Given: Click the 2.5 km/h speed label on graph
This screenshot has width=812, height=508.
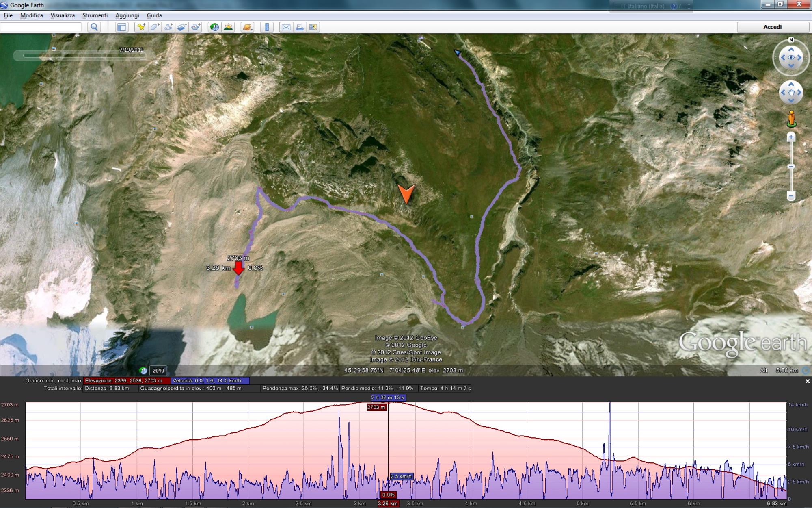Looking at the screenshot, I should click(x=401, y=476).
